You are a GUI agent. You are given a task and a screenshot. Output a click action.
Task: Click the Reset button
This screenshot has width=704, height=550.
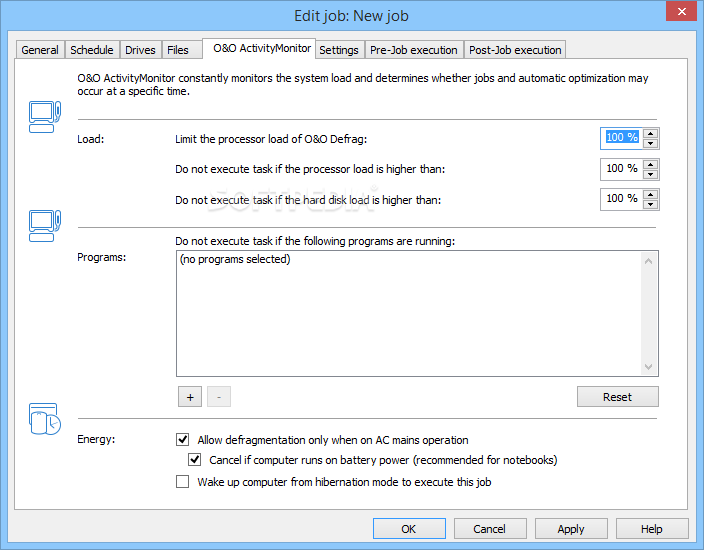point(617,397)
